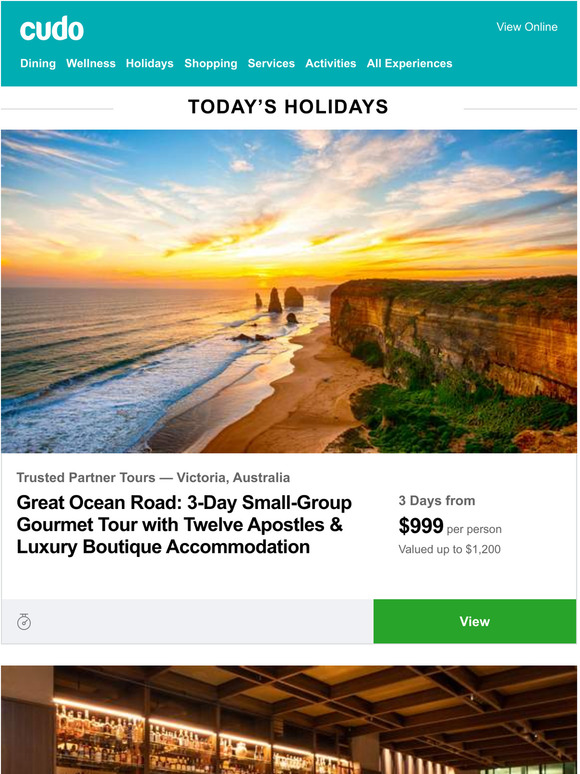Open the bar interior deal image
The width and height of the screenshot is (580, 774).
point(289,720)
